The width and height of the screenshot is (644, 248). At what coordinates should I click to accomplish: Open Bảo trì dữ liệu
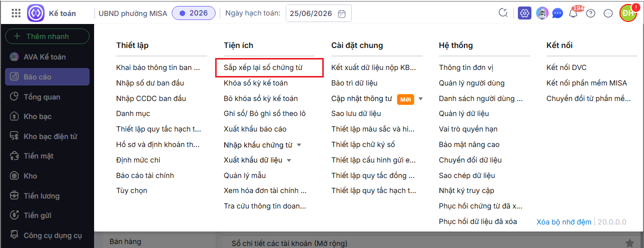[x=354, y=83]
